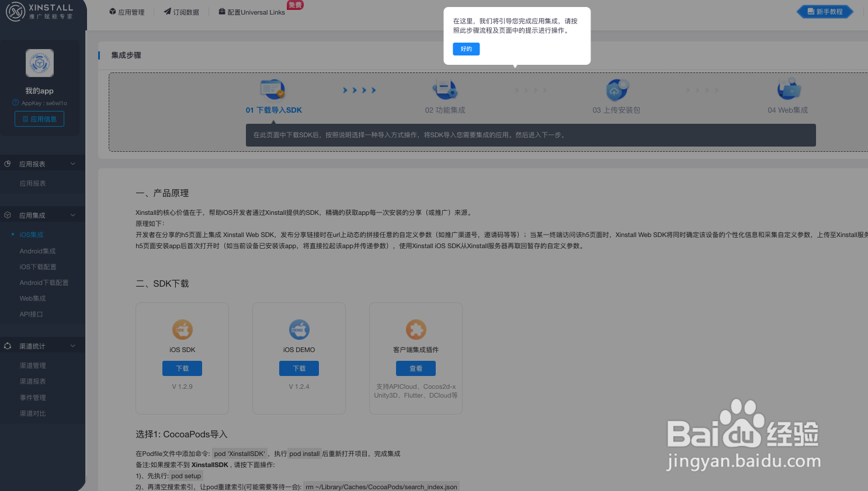Click the 客户端集成插件 puzzle icon
The width and height of the screenshot is (868, 491).
pos(415,329)
